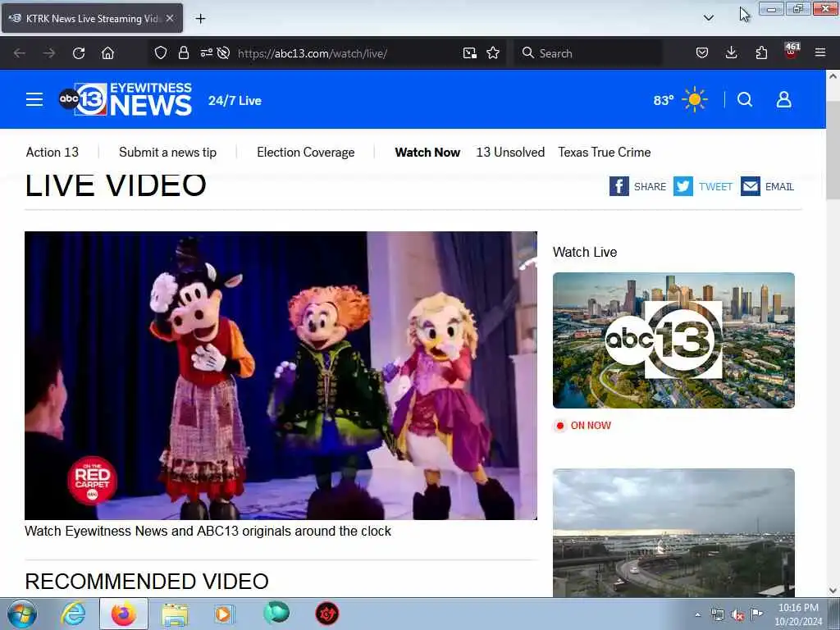Open the user account profile icon
Screen dimensions: 840x630
pyautogui.click(x=783, y=99)
